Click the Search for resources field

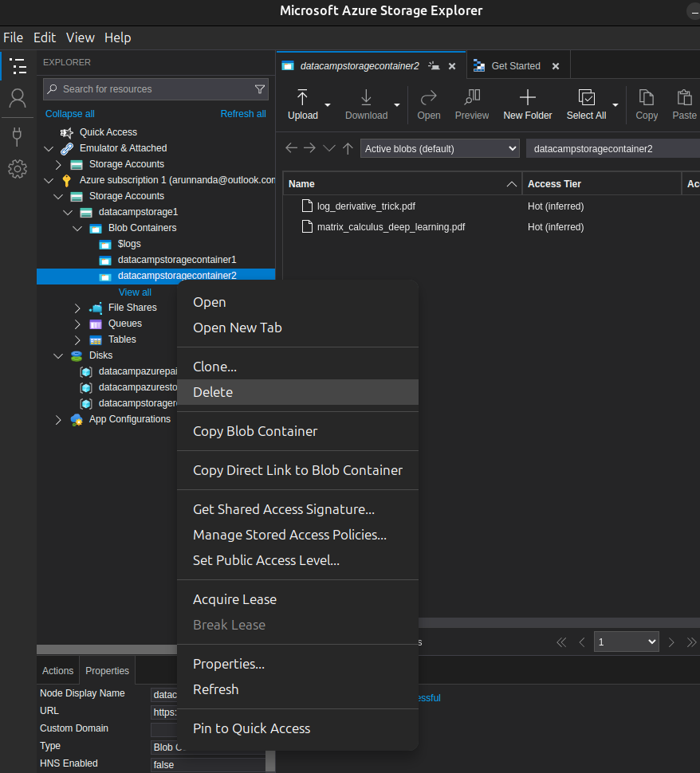tap(151, 89)
